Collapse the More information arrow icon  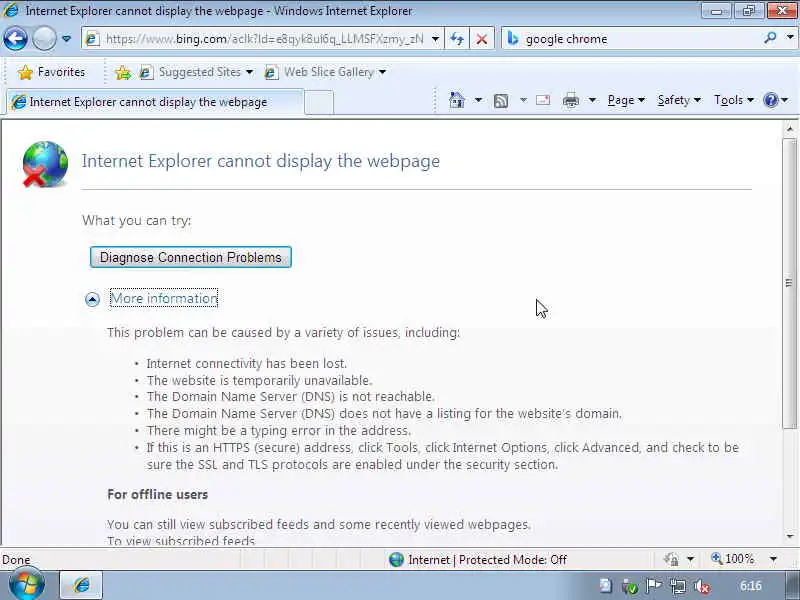(92, 299)
